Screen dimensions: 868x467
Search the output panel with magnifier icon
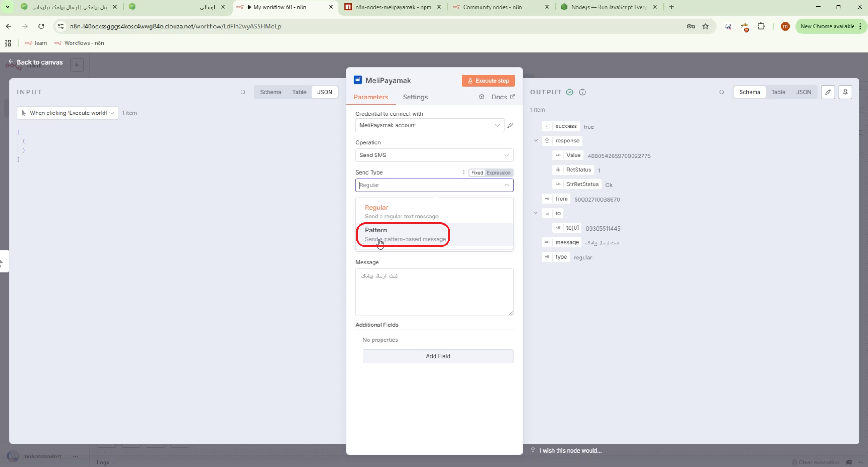click(x=722, y=92)
